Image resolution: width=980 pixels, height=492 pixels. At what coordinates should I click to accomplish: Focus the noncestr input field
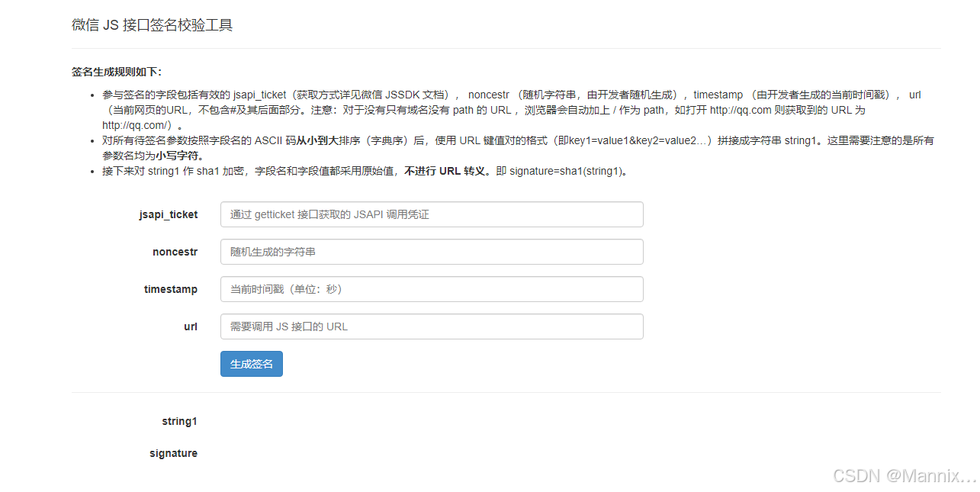[x=432, y=252]
